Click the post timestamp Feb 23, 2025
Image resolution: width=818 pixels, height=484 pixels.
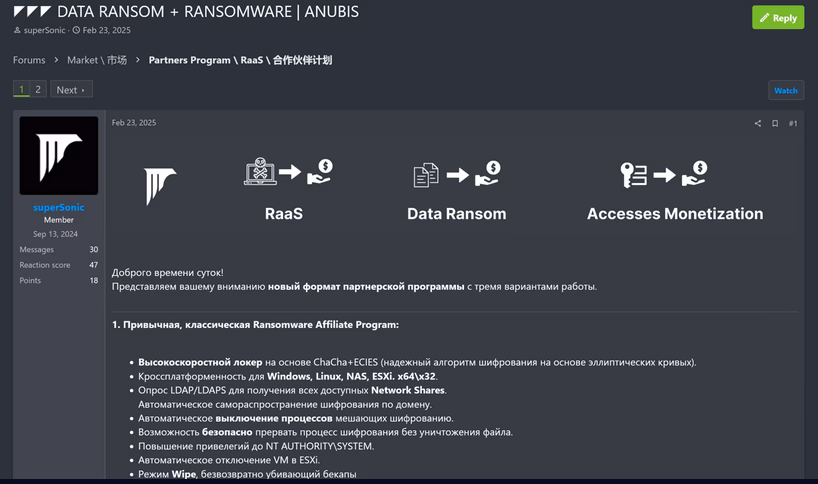tap(134, 123)
